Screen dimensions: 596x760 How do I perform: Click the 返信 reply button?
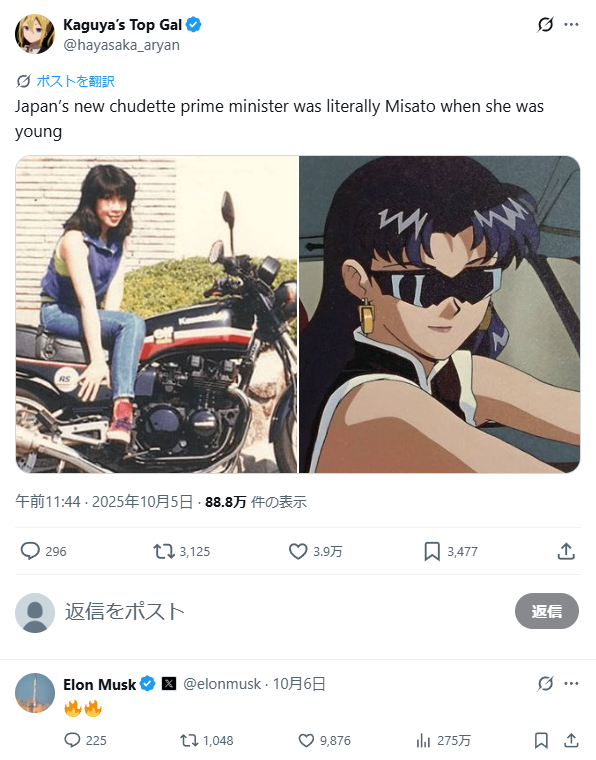click(547, 611)
